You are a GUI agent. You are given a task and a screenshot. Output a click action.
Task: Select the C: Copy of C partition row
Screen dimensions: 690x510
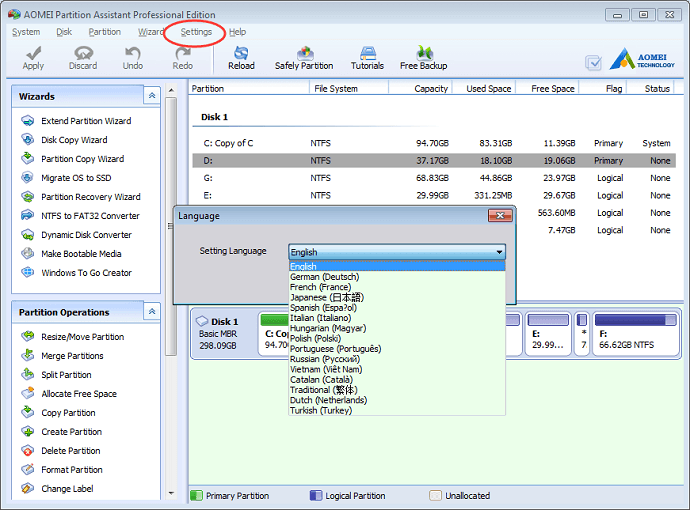434,143
